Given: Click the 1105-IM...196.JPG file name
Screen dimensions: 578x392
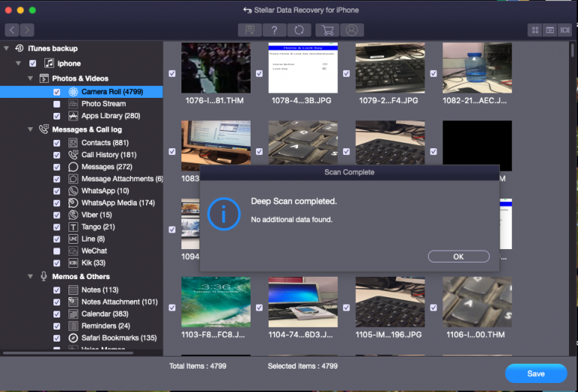Looking at the screenshot, I should pyautogui.click(x=388, y=335).
